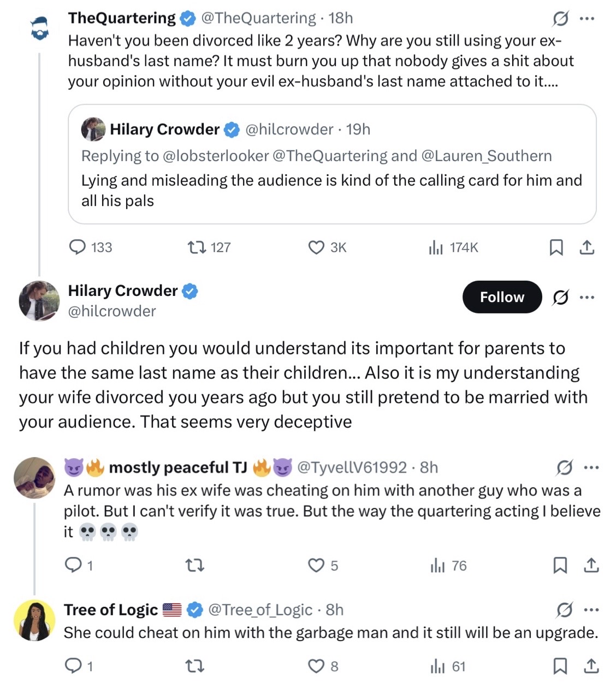Like mostly peaceful TJ's reply
Screen dimensions: 616x688
(x=323, y=565)
